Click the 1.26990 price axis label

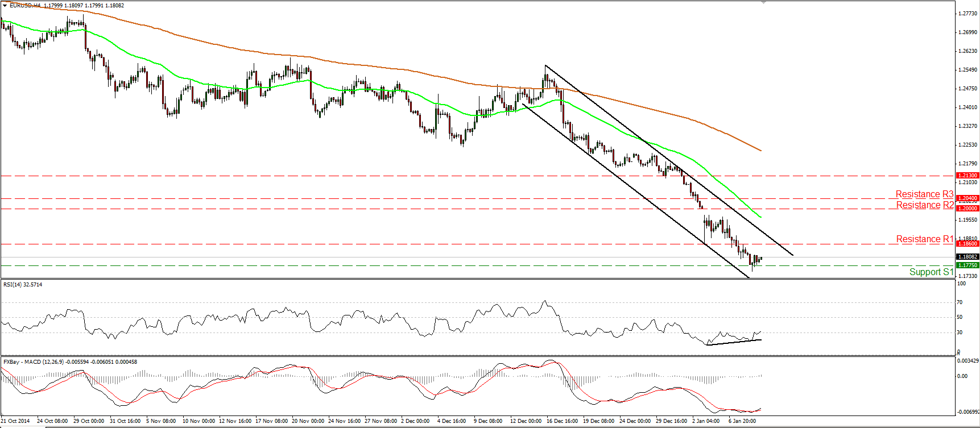[x=967, y=32]
